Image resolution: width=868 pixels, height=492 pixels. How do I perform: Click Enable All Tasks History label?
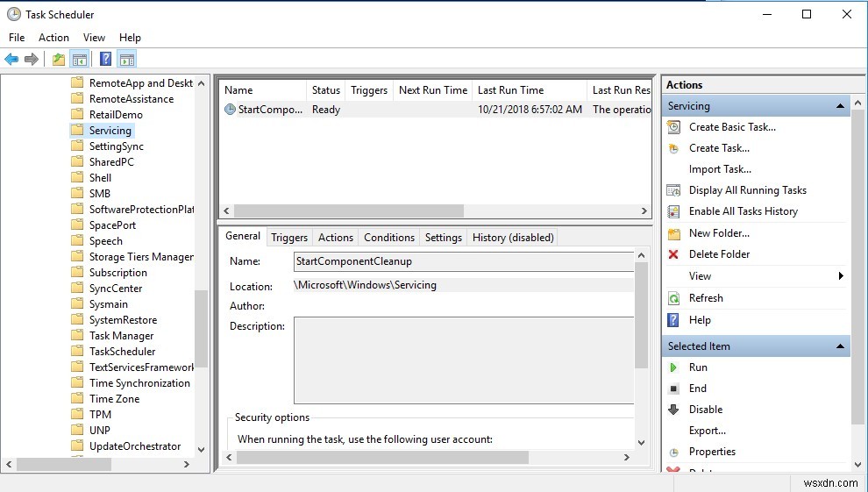743,211
